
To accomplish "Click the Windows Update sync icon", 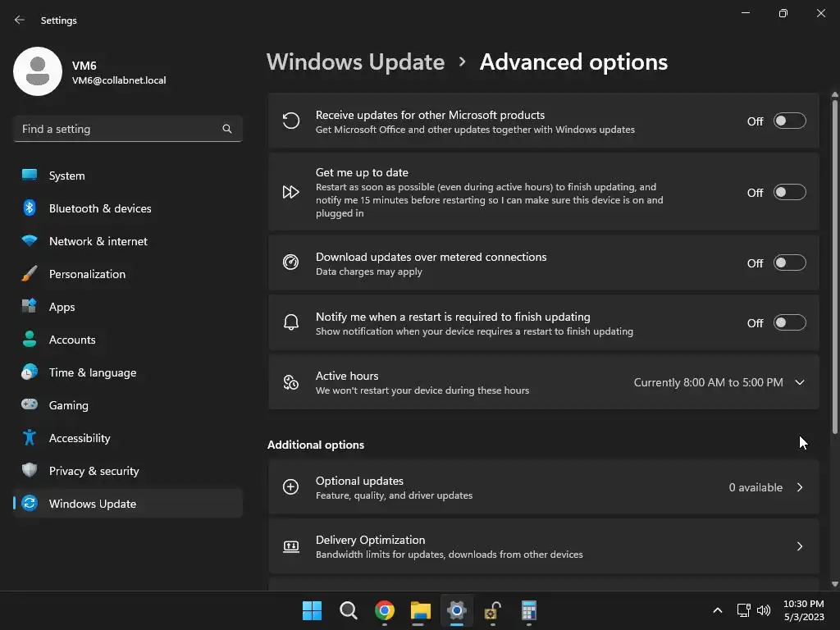I will [30, 503].
